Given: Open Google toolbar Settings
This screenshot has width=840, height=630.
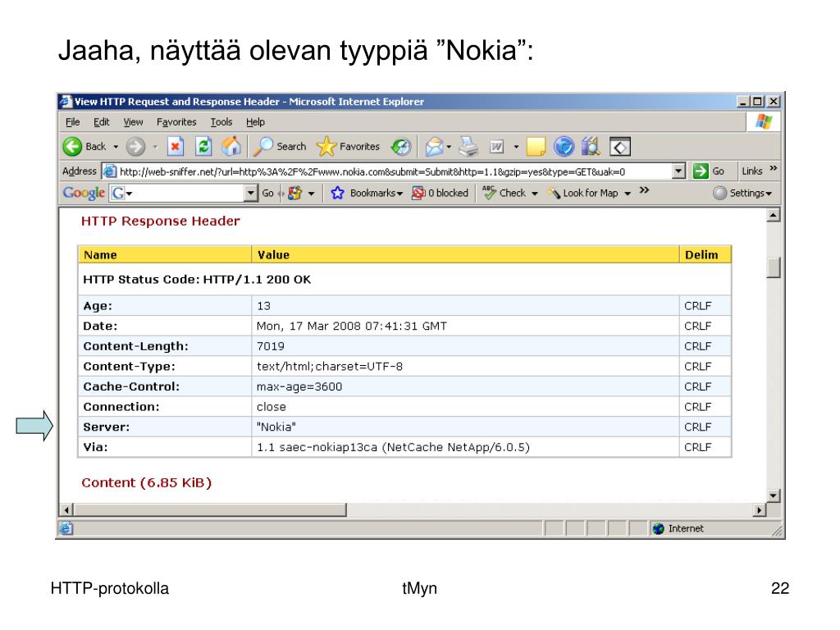Looking at the screenshot, I should coord(742,193).
